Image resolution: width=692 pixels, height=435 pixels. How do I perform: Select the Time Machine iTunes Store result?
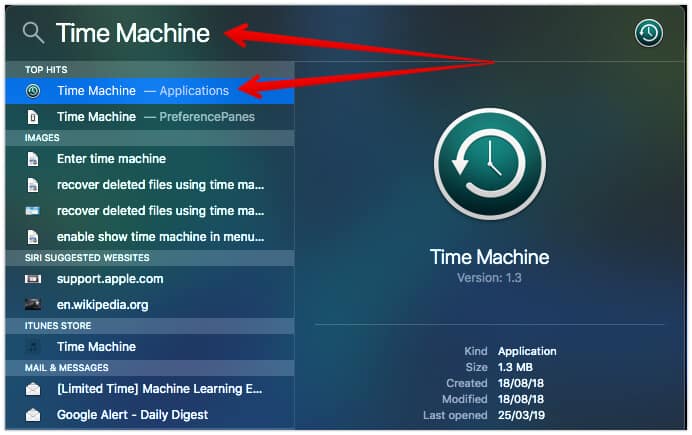tap(96, 347)
